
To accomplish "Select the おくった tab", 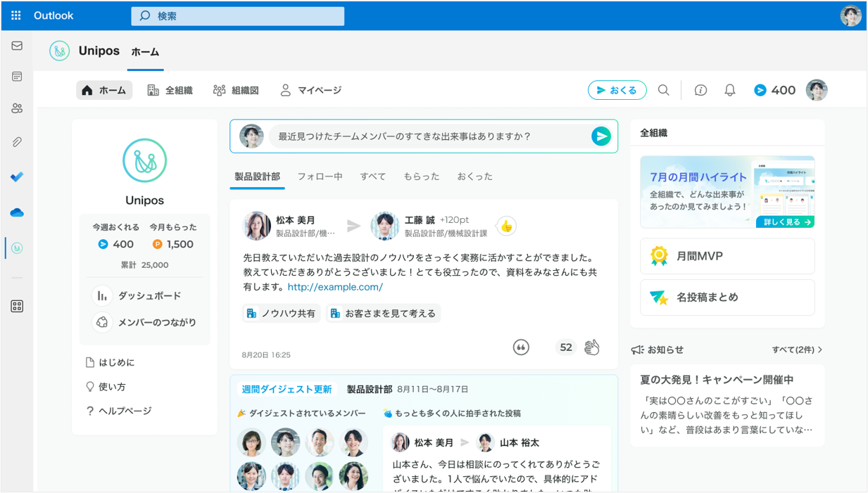I will 475,177.
